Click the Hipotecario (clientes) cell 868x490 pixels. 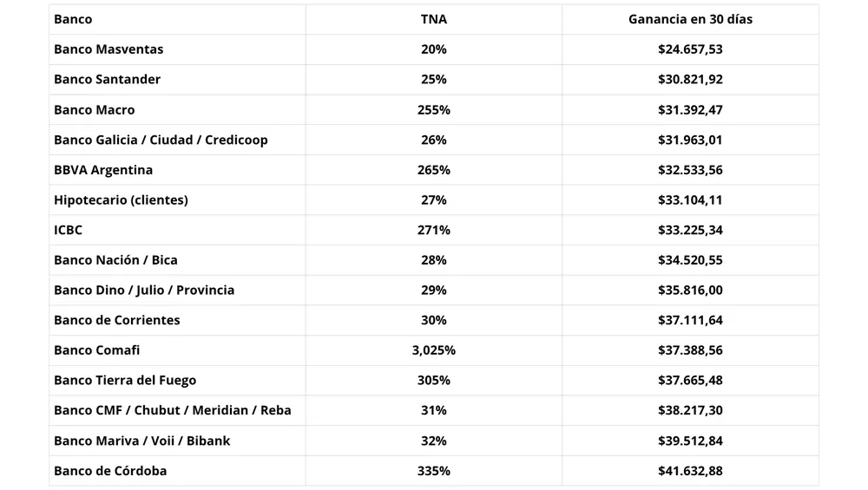point(121,199)
